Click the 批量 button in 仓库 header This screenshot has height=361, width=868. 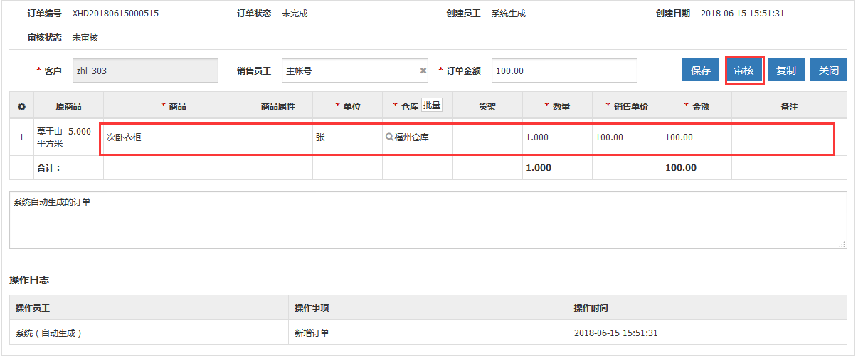coord(432,105)
